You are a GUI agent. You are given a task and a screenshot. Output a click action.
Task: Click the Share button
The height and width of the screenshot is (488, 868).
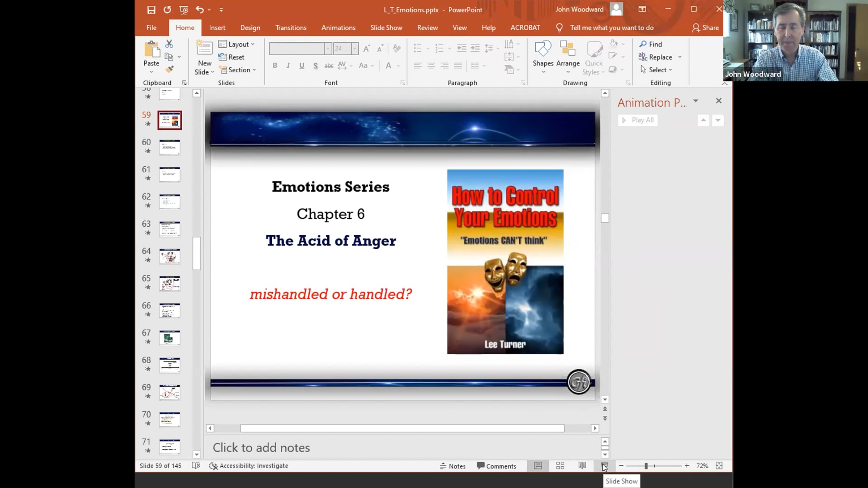[x=705, y=28]
